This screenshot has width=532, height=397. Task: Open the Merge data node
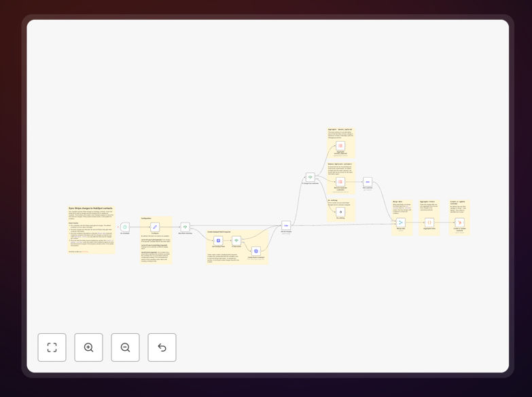pyautogui.click(x=401, y=223)
